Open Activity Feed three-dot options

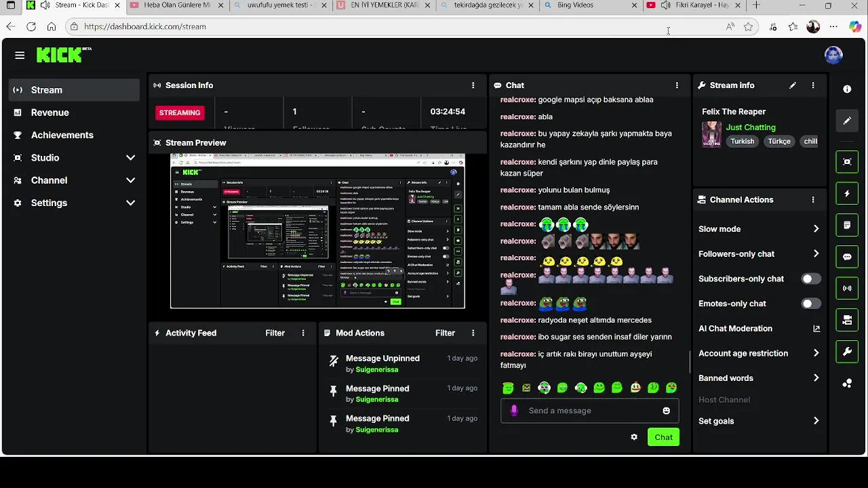(303, 333)
